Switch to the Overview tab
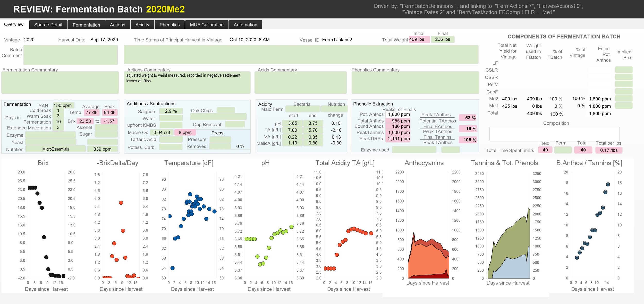The width and height of the screenshot is (644, 304). coord(14,24)
